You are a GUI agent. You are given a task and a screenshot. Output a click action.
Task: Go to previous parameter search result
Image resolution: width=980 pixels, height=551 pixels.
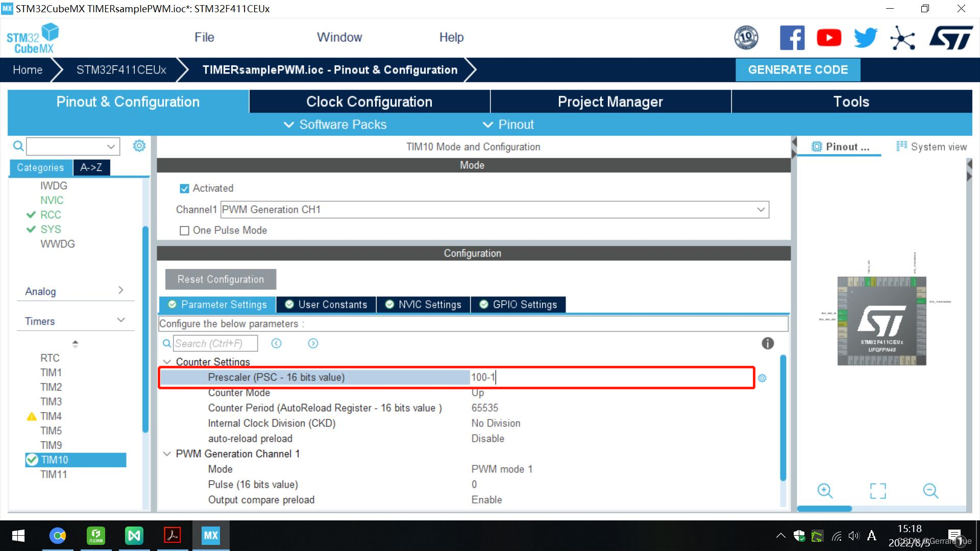tap(276, 343)
